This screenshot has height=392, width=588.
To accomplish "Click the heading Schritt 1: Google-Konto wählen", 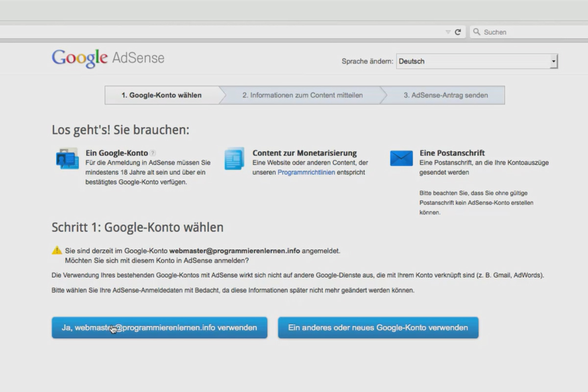I will click(x=138, y=227).
